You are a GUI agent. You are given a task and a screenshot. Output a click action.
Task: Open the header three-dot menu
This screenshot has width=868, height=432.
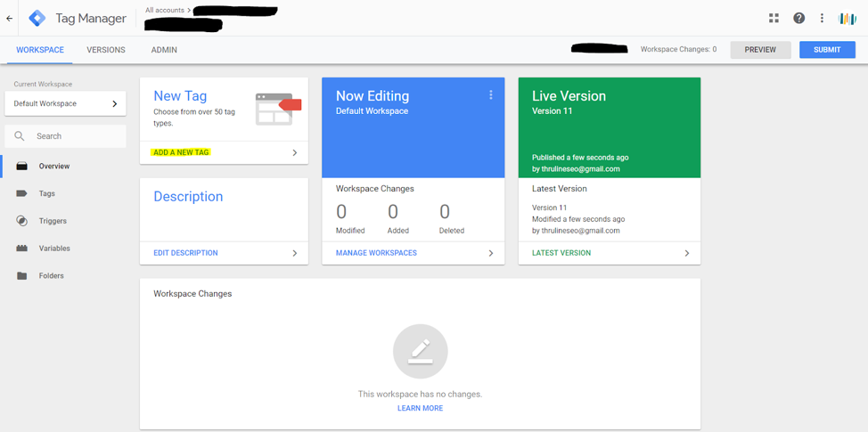(822, 18)
